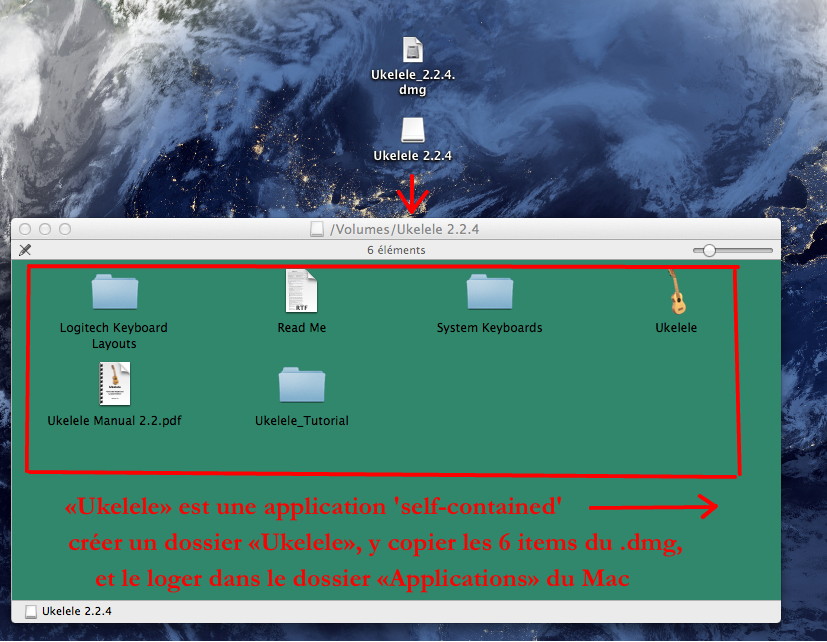Select the System Keyboards folder icon
This screenshot has height=642, width=827.
coord(489,291)
